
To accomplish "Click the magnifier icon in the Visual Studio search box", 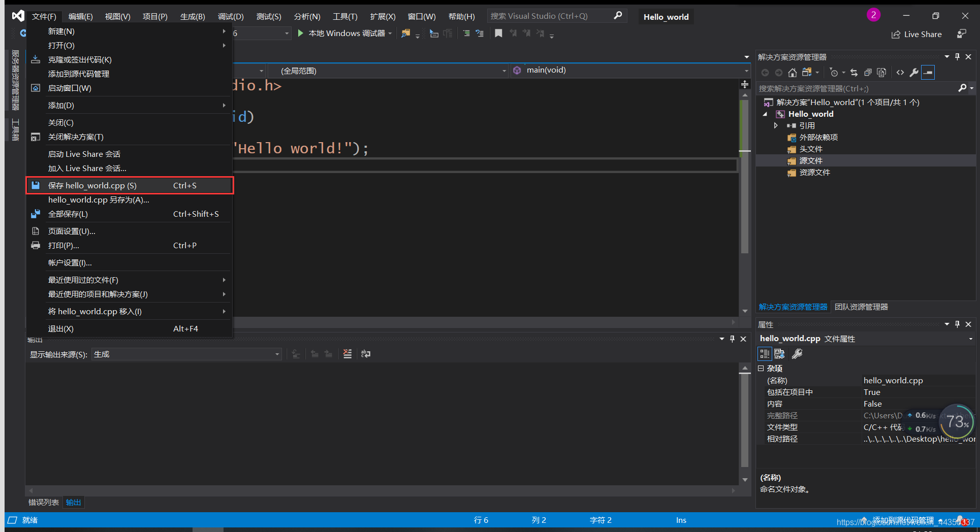I will [618, 16].
